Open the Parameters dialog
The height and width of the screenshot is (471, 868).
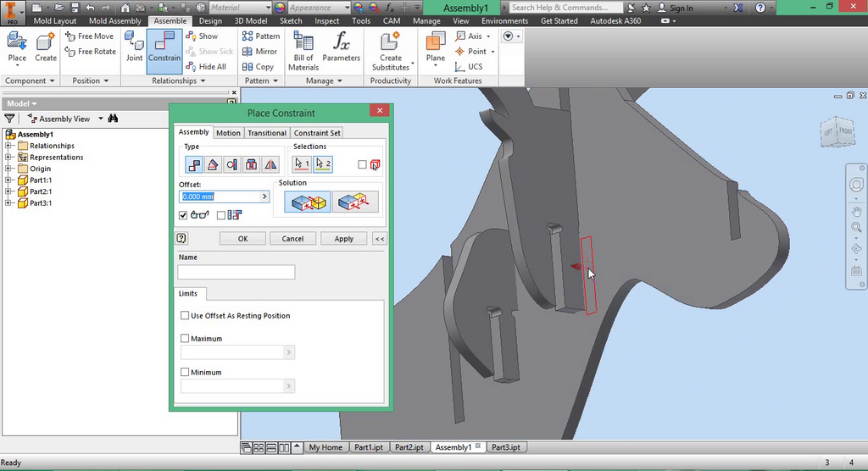click(341, 47)
